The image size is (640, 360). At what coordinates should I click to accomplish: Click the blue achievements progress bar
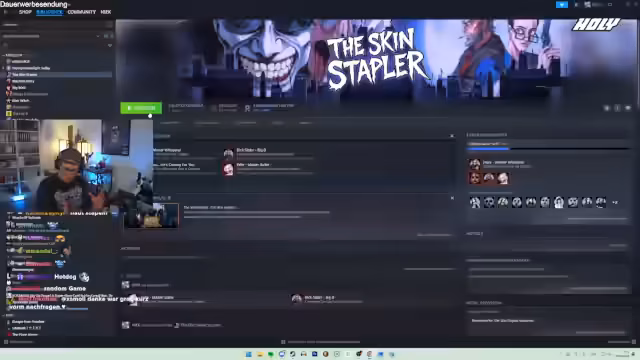[488, 149]
